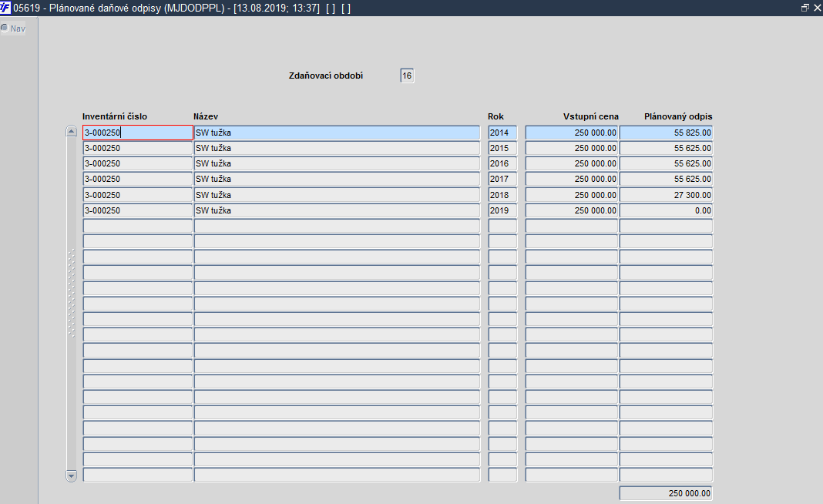Click the scroll down arrow of the table

tap(72, 475)
